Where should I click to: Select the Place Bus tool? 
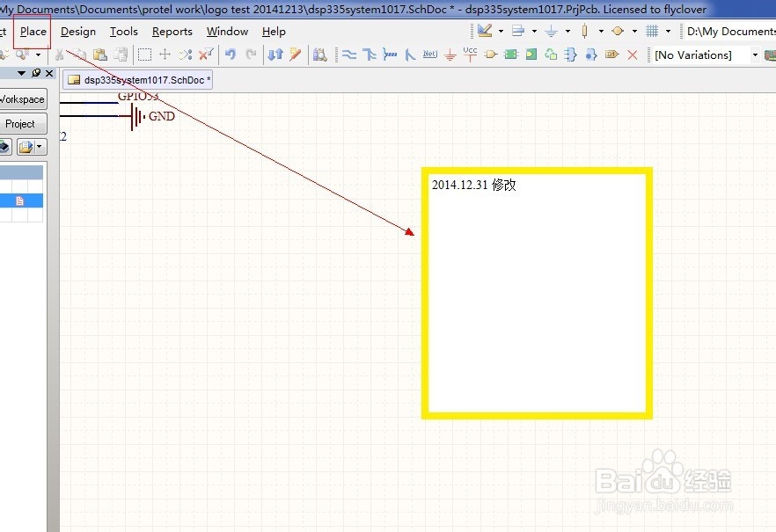[370, 55]
